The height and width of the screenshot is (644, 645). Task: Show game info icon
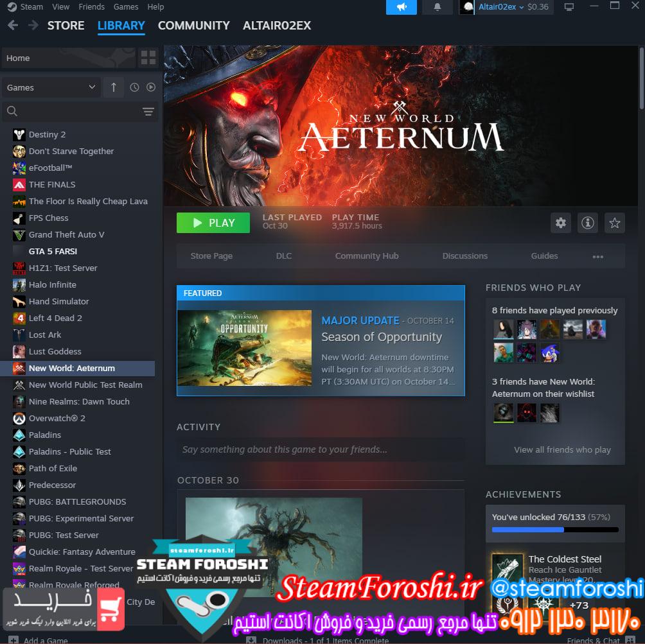pos(587,223)
